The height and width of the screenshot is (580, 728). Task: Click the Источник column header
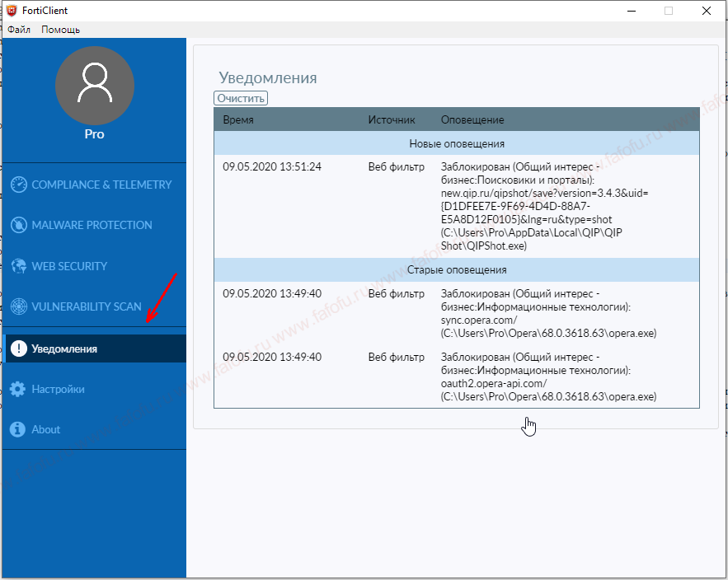click(392, 119)
